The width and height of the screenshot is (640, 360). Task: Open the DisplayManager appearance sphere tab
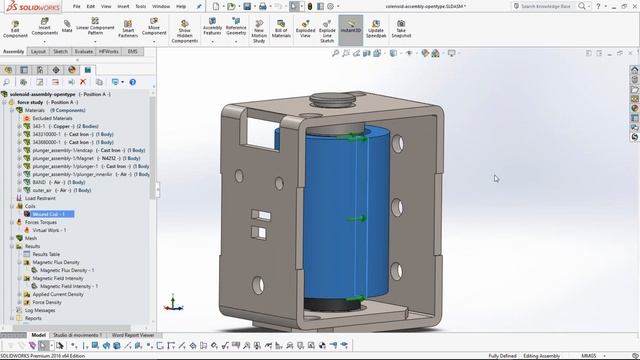(72, 70)
